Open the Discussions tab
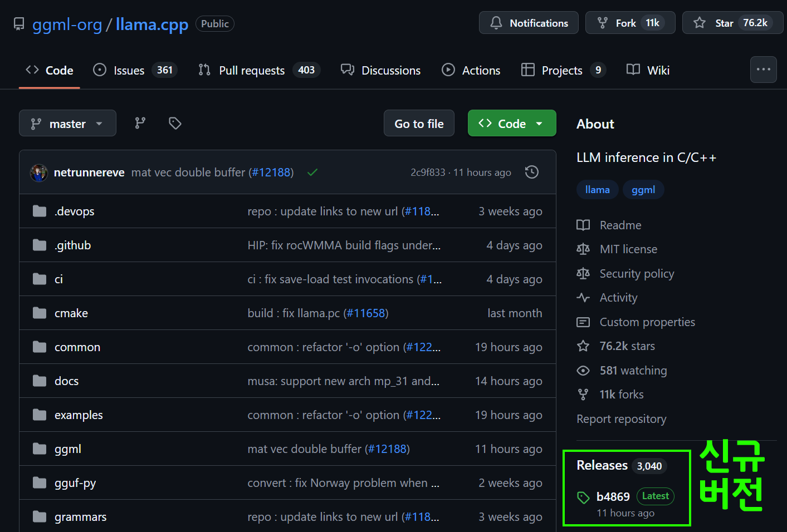This screenshot has width=787, height=532. click(x=381, y=70)
